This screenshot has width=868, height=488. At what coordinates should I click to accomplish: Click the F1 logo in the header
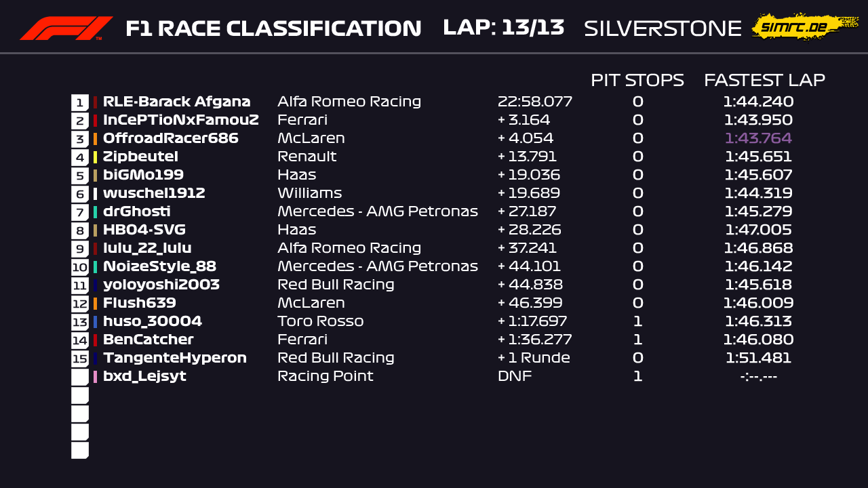[66, 28]
